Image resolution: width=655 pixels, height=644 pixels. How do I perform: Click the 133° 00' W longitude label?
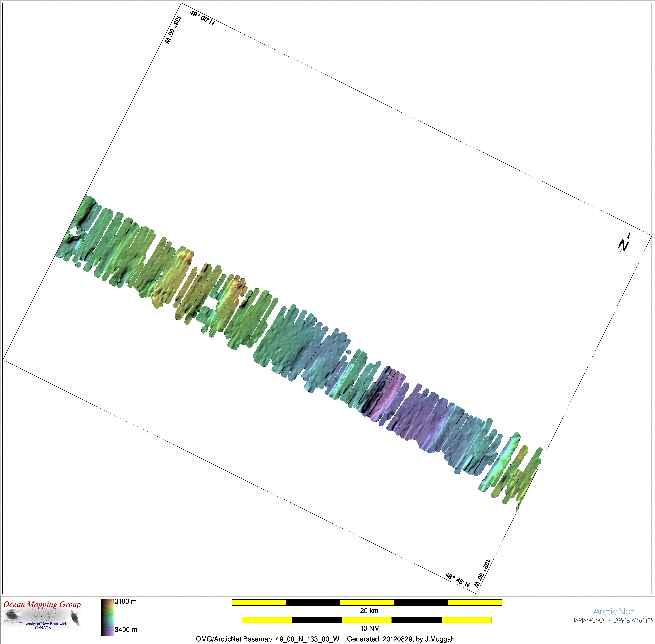(173, 30)
